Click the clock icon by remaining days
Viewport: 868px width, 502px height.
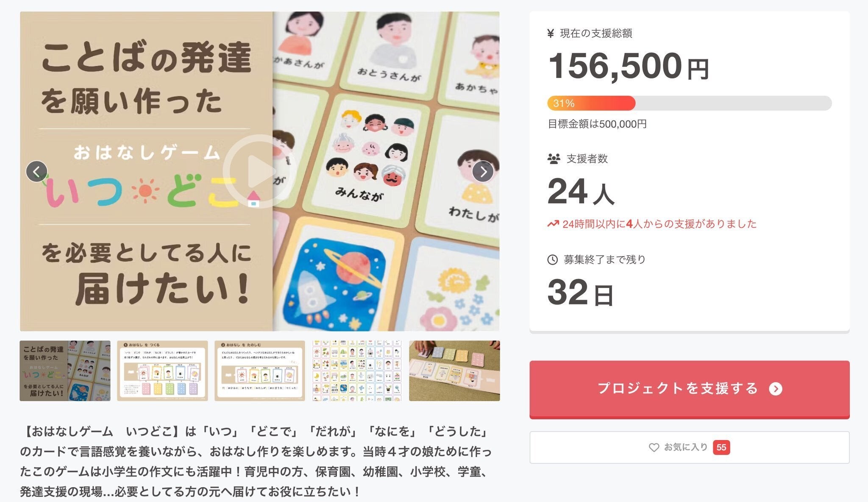(x=552, y=259)
